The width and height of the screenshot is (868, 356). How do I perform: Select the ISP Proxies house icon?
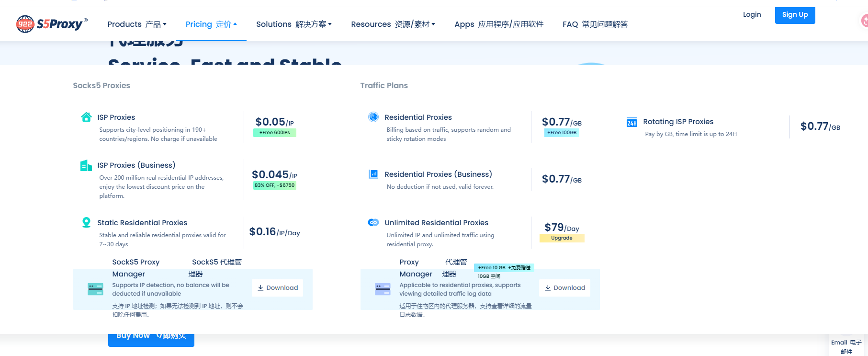coord(86,117)
